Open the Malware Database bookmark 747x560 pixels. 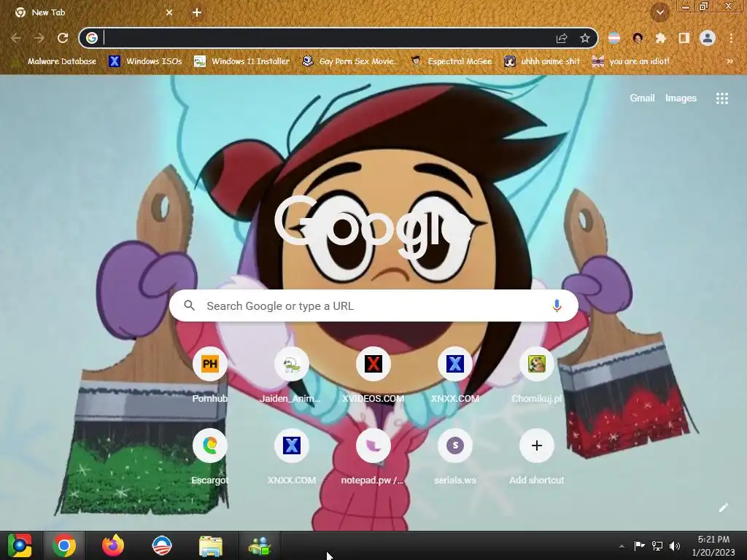click(x=55, y=61)
